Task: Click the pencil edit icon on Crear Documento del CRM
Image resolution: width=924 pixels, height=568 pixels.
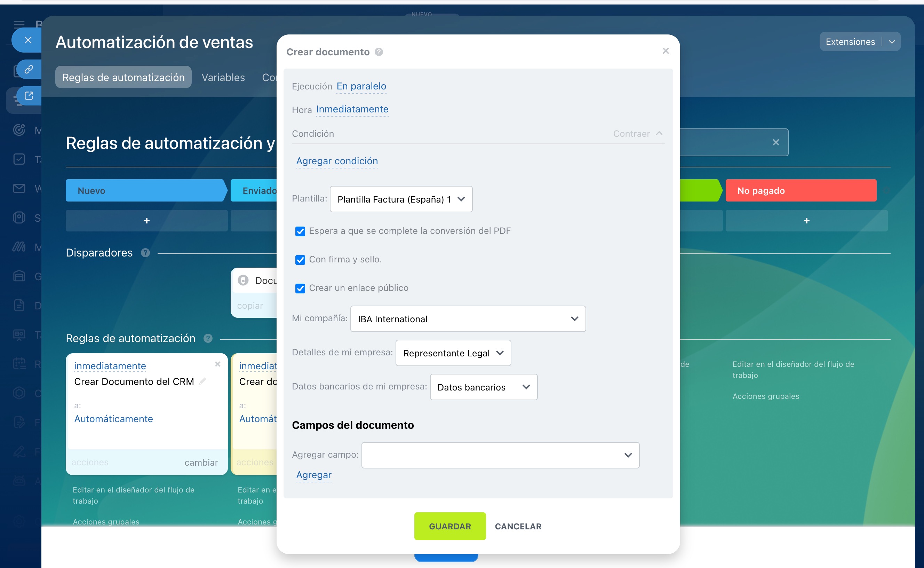Action: click(x=202, y=381)
